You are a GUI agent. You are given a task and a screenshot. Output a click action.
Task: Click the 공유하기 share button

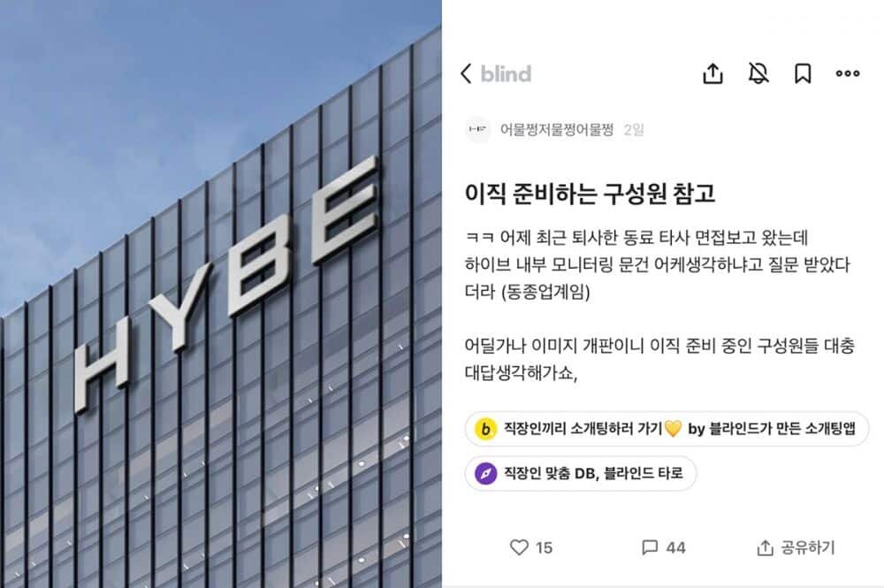[796, 547]
